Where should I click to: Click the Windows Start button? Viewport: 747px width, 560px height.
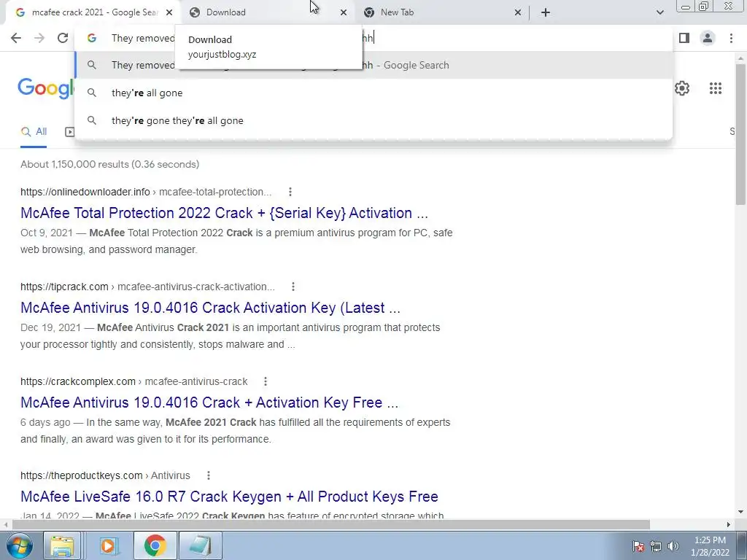click(19, 545)
